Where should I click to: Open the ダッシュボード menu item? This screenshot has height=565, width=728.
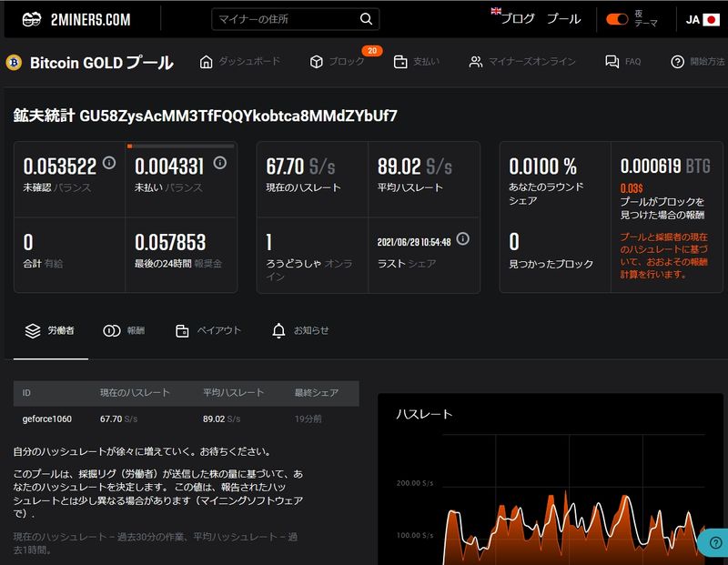tap(239, 62)
